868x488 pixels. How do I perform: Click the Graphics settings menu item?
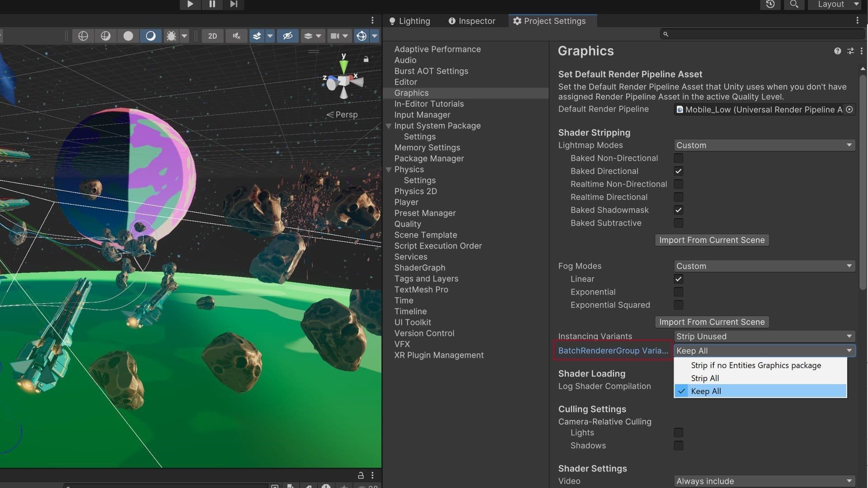(x=411, y=93)
